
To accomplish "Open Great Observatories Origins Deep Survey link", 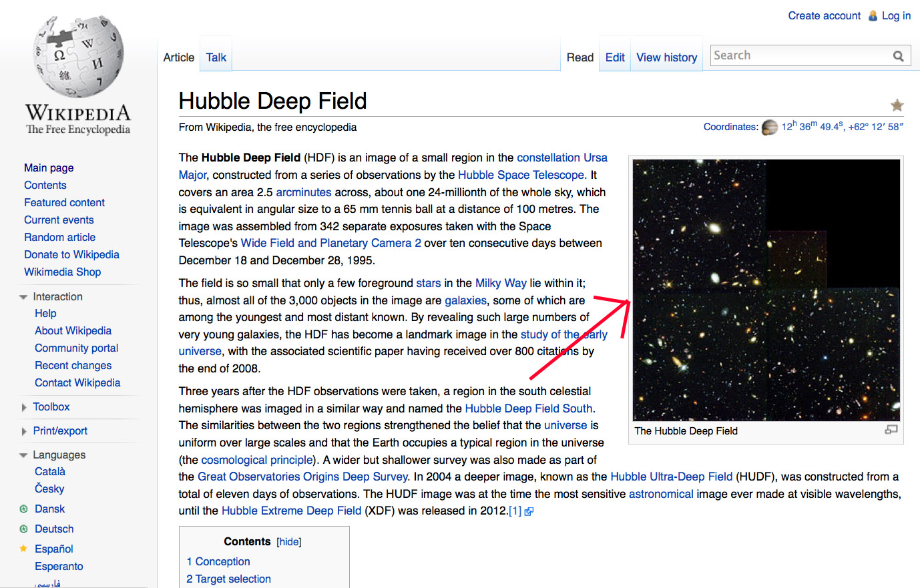I will [302, 477].
